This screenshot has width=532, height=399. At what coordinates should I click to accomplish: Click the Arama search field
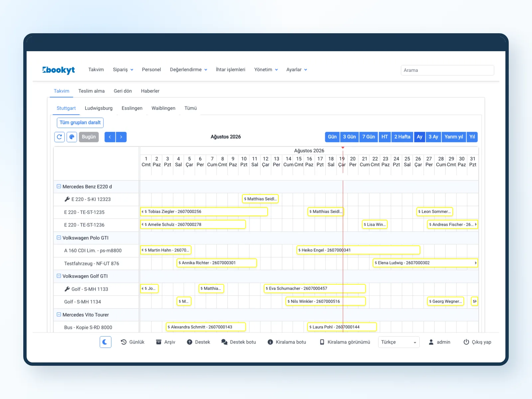pyautogui.click(x=447, y=70)
